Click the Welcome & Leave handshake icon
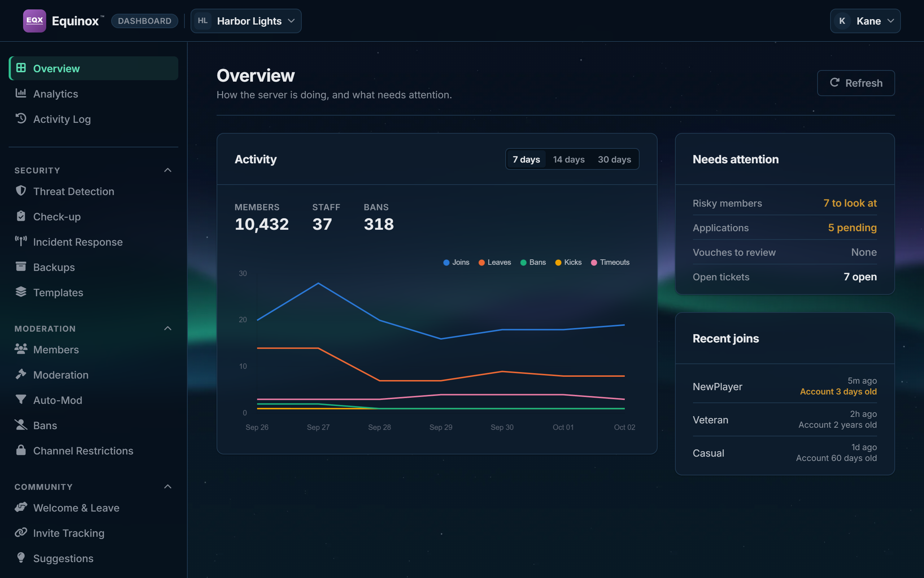 pyautogui.click(x=21, y=507)
